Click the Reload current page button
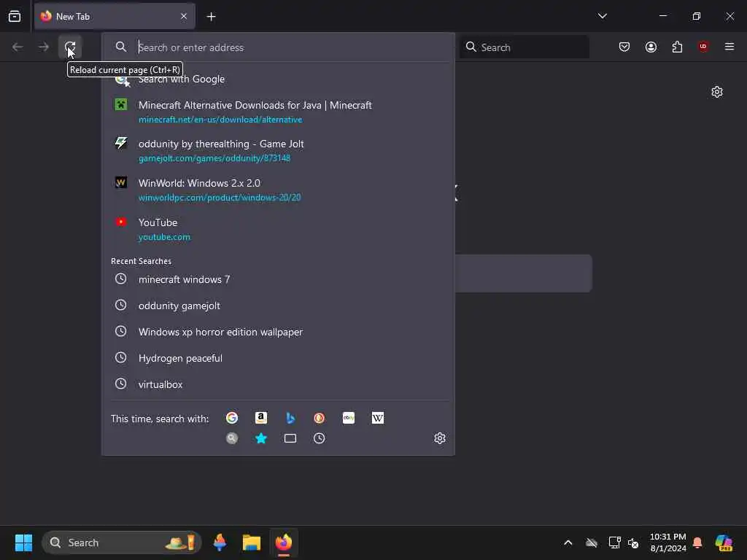This screenshot has height=560, width=747. coord(70,47)
